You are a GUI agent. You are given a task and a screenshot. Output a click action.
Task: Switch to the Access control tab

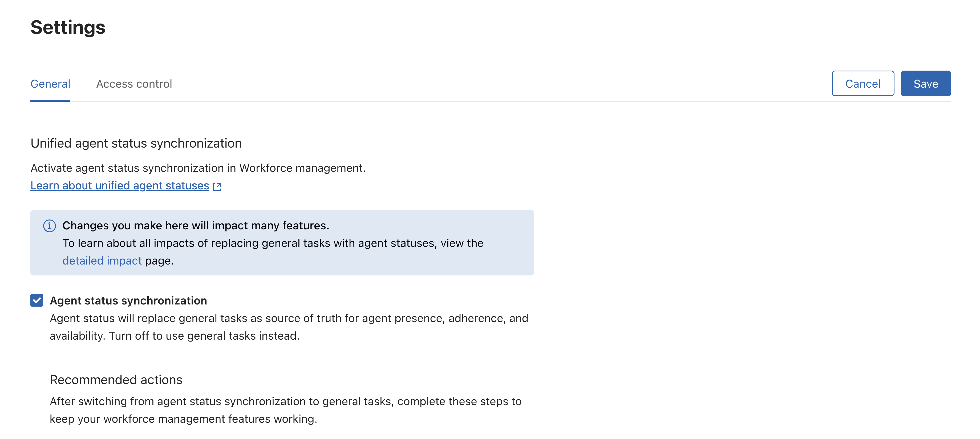tap(135, 84)
